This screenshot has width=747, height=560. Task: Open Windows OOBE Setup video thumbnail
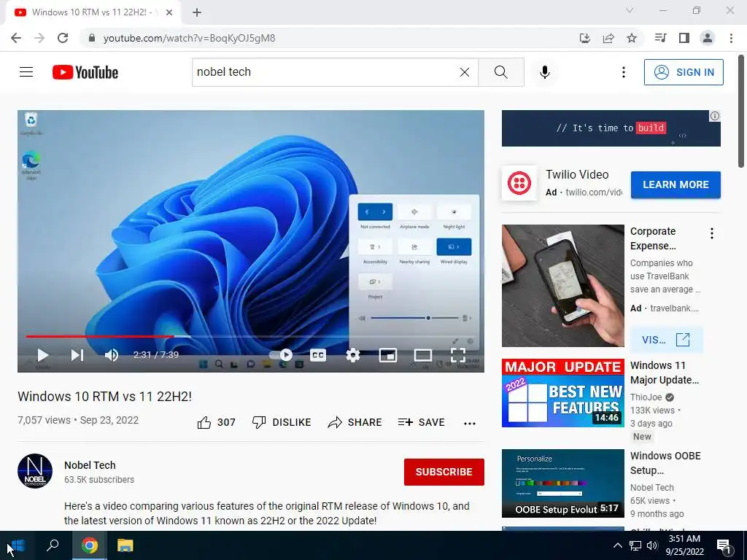(562, 483)
